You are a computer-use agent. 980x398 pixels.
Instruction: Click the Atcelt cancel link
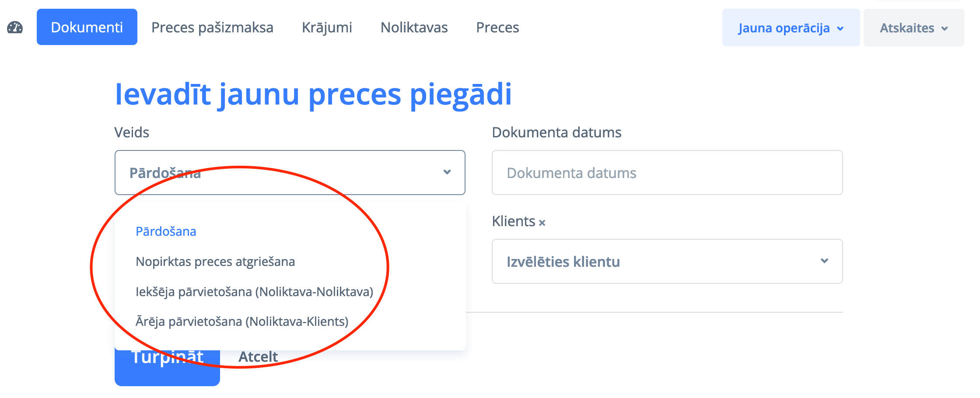coord(258,357)
